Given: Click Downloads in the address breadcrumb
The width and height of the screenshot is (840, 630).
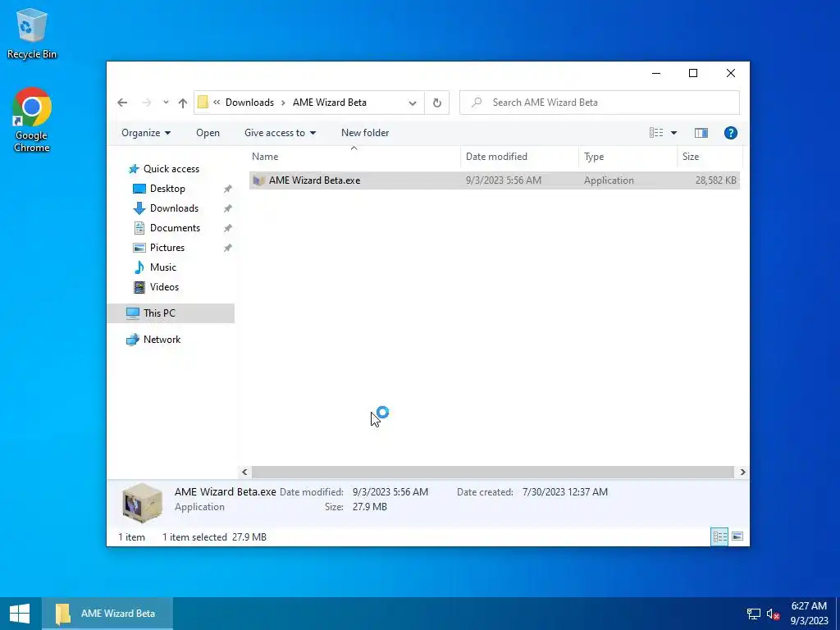Looking at the screenshot, I should [x=249, y=103].
